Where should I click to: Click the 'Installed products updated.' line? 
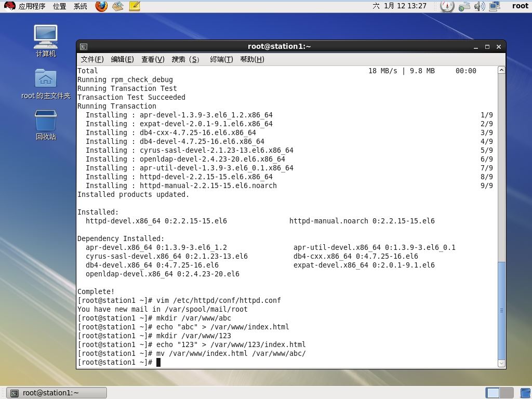(134, 195)
